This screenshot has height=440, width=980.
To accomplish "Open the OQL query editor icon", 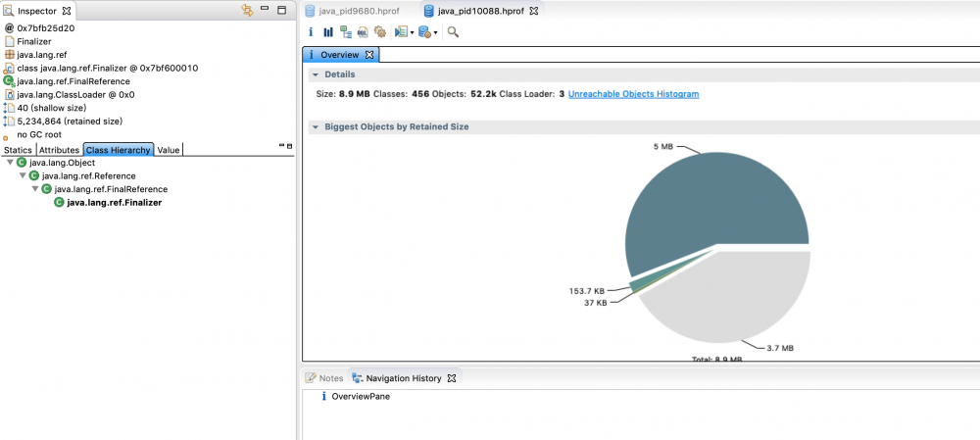I will (x=363, y=32).
